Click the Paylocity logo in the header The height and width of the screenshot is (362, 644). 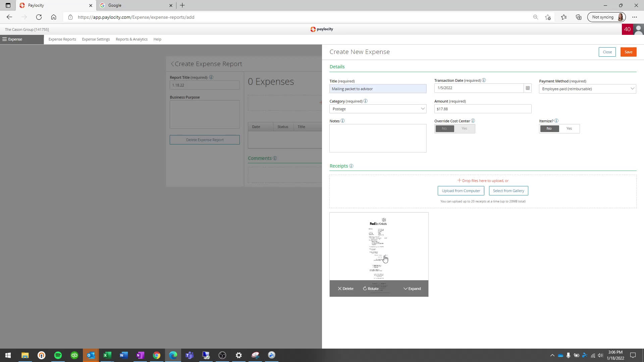coord(322,29)
